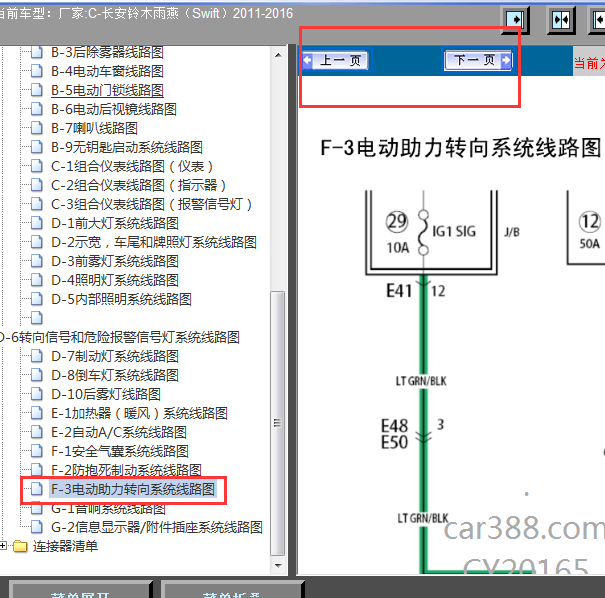Image resolution: width=605 pixels, height=598 pixels.
Task: Select F-3电动助力转向系统线路图
Action: [x=133, y=489]
